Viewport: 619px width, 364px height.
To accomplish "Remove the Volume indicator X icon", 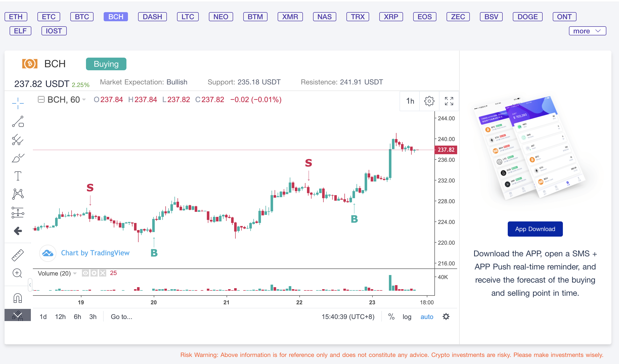I will pyautogui.click(x=102, y=273).
